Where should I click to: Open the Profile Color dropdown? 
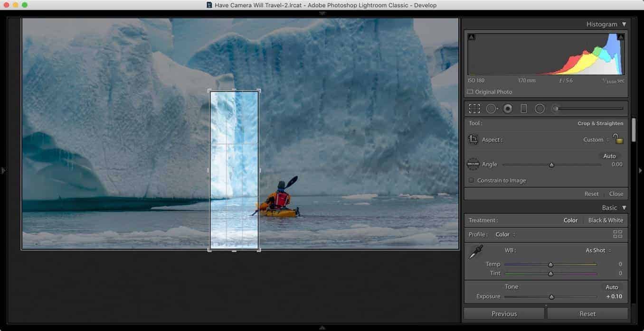505,234
